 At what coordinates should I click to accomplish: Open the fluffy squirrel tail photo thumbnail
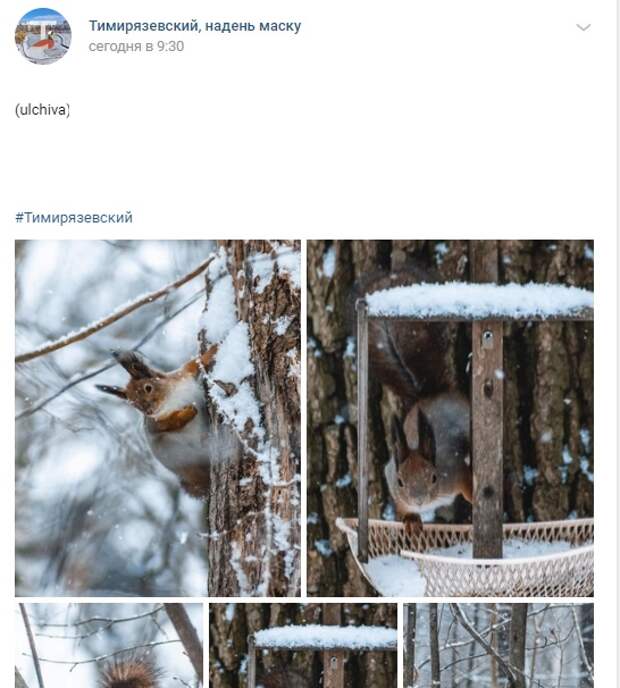coord(109,645)
